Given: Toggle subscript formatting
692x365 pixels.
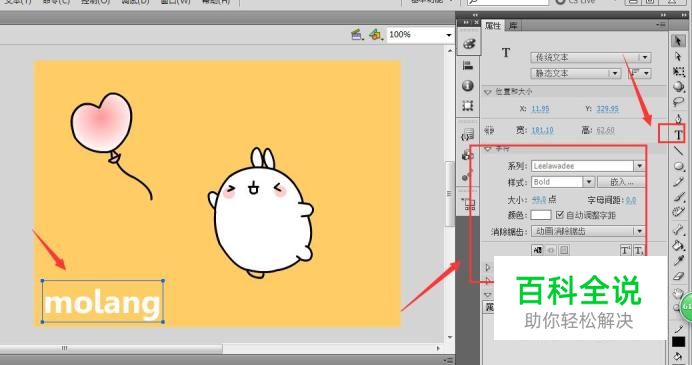Looking at the screenshot, I should tap(639, 250).
